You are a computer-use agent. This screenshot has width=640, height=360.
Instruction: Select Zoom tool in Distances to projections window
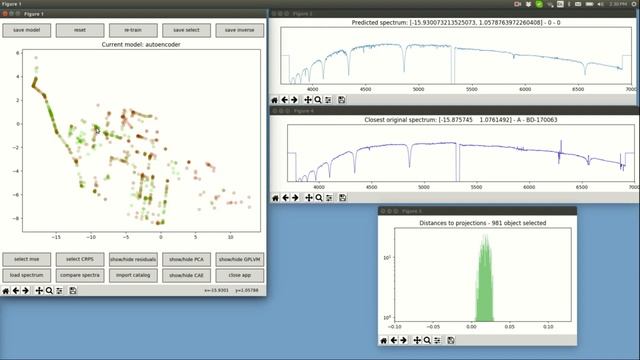pos(427,340)
